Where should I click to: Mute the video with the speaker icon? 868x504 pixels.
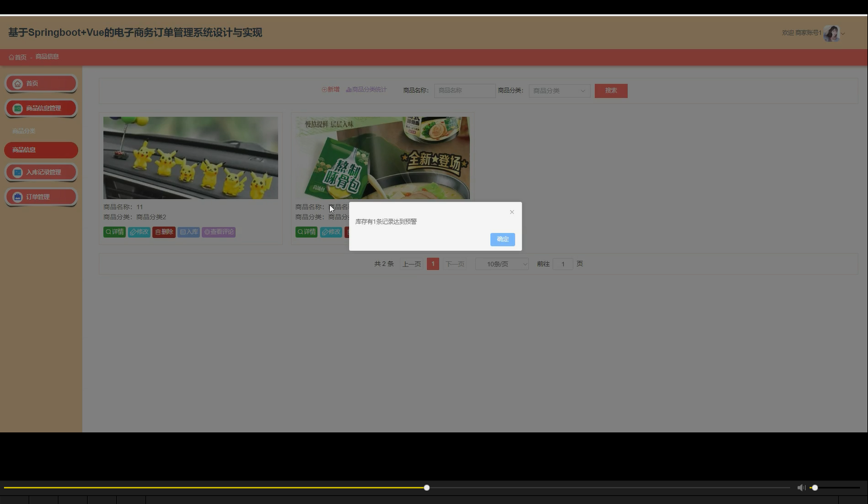pos(801,487)
